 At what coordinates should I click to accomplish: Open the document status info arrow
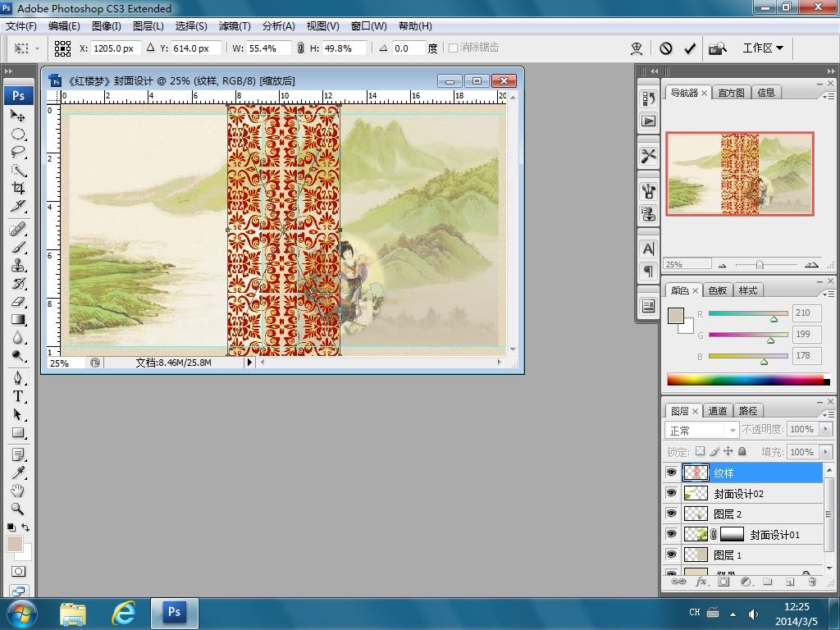tap(249, 363)
